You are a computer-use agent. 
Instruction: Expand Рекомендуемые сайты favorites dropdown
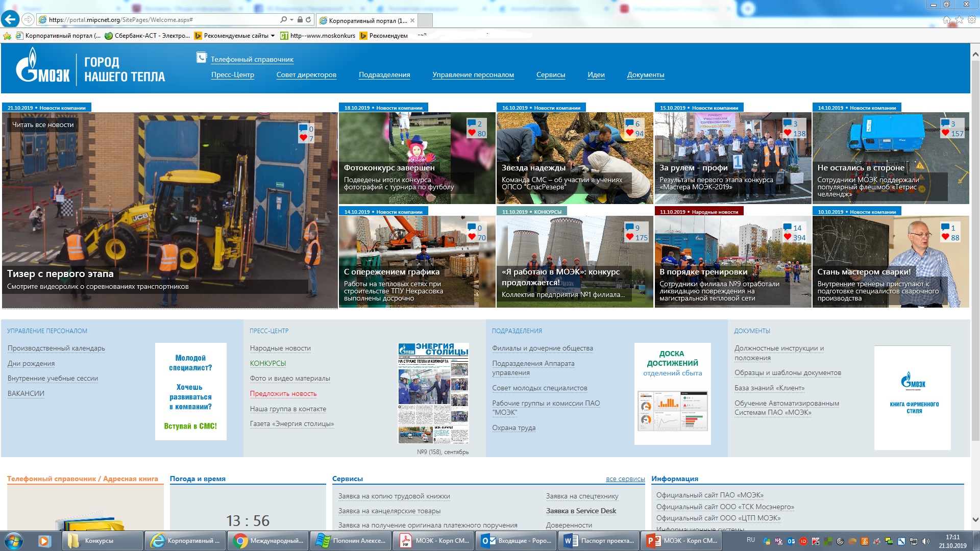coord(273,36)
